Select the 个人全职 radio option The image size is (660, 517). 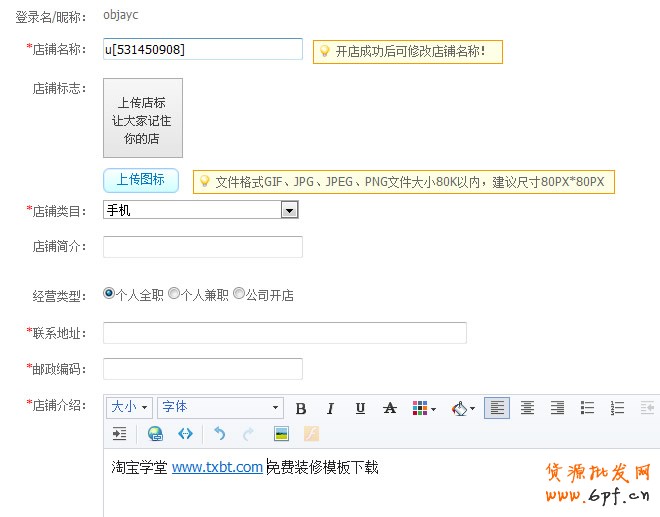tap(109, 295)
